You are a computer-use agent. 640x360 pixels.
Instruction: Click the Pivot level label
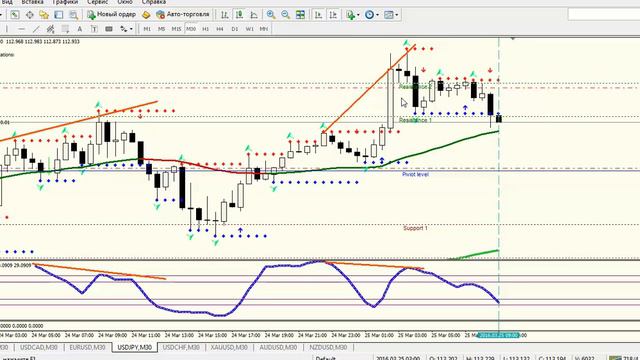[x=415, y=174]
